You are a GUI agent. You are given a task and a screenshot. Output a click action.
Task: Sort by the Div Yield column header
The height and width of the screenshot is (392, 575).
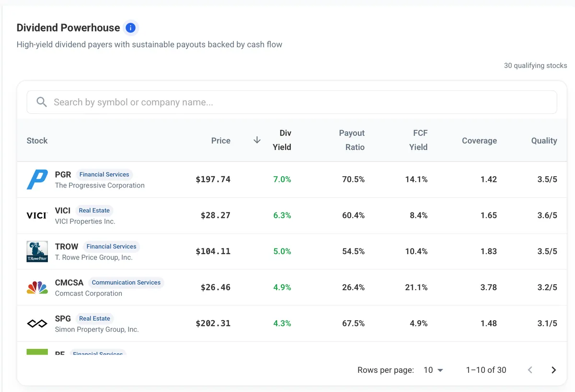click(x=282, y=140)
